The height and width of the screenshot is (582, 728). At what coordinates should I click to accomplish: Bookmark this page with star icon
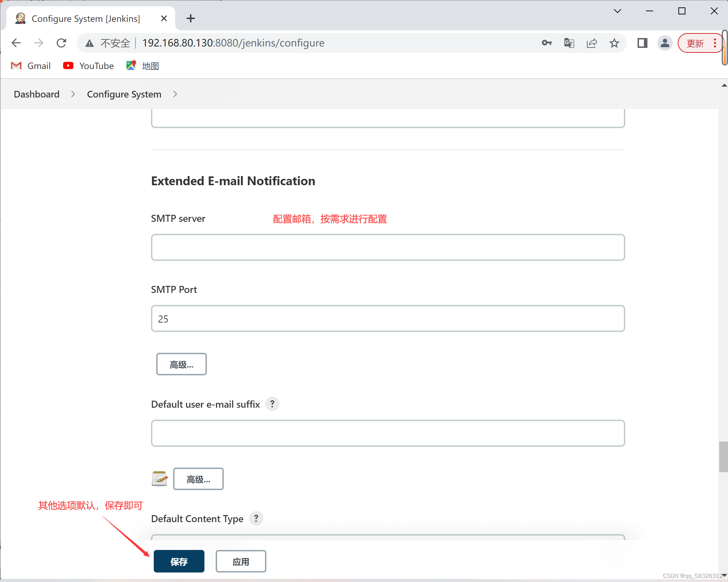[614, 43]
